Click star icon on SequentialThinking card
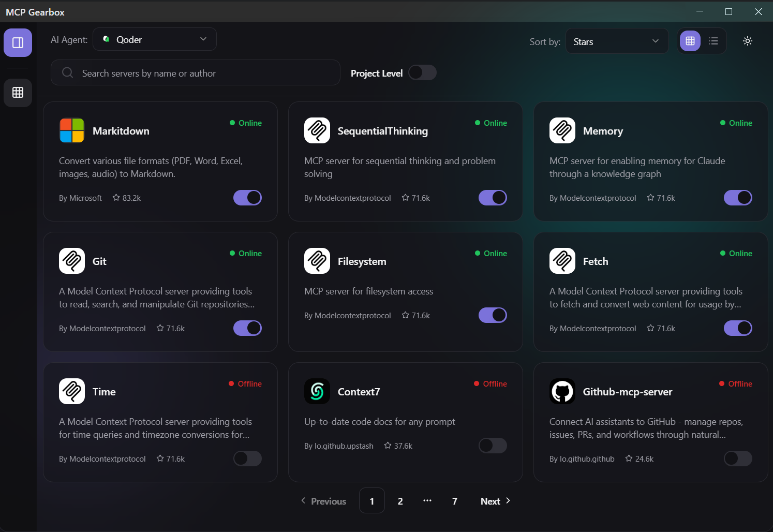Viewport: 773px width, 532px height. coord(405,198)
